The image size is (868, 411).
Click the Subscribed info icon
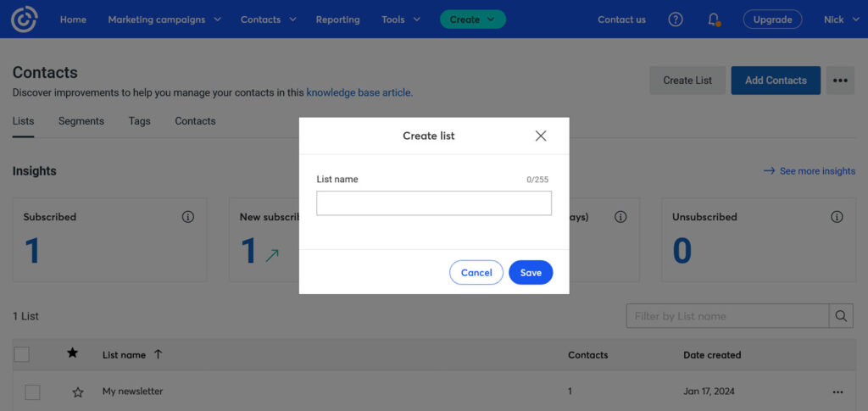(188, 217)
